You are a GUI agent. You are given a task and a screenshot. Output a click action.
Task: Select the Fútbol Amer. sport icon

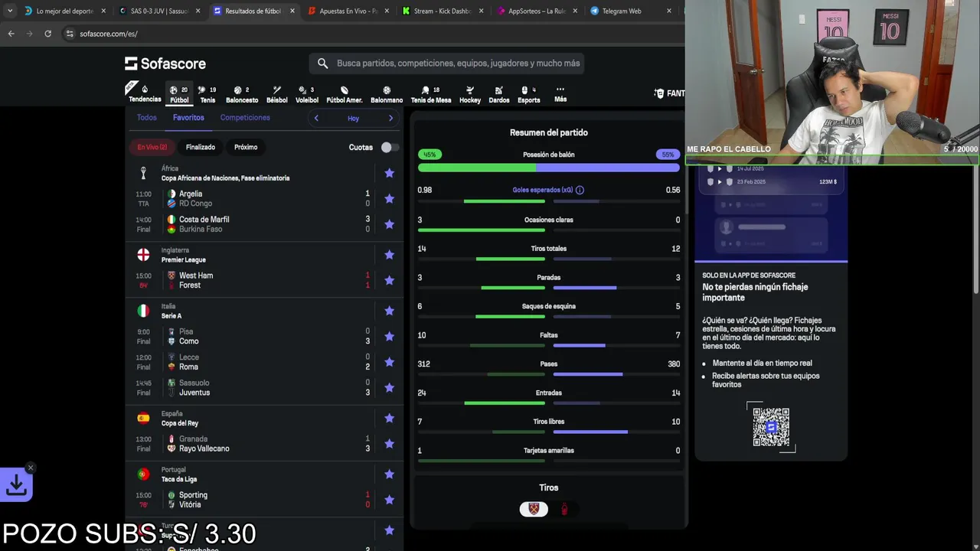345,93
